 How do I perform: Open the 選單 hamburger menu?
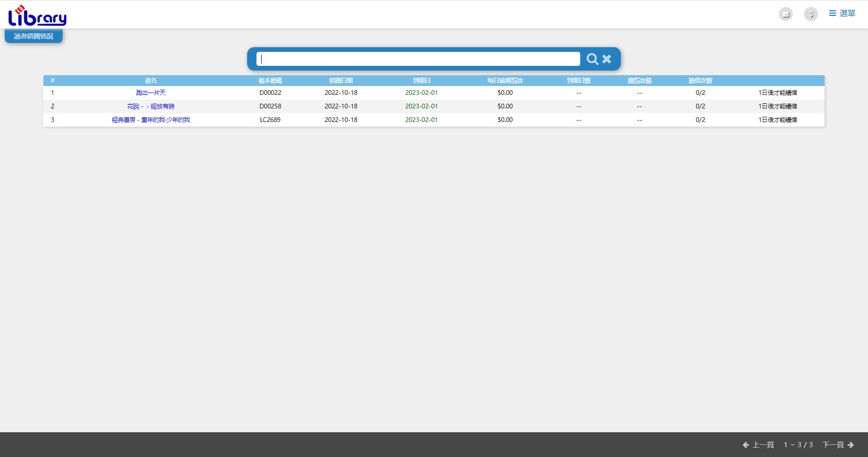point(842,14)
